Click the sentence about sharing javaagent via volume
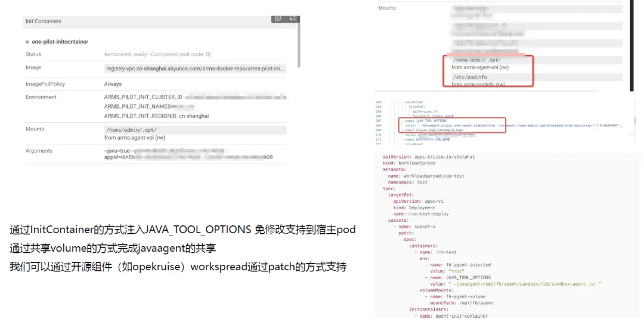The width and height of the screenshot is (644, 325). 113,249
